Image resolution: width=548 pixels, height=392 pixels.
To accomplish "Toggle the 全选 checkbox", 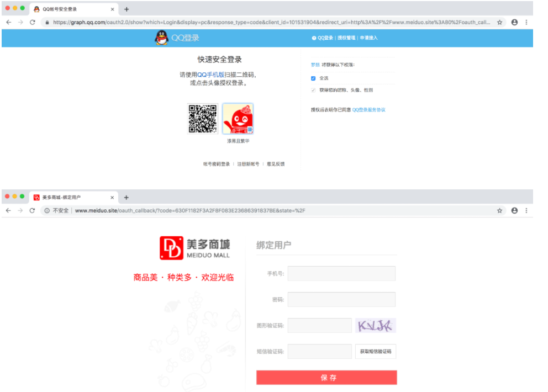I will (313, 78).
